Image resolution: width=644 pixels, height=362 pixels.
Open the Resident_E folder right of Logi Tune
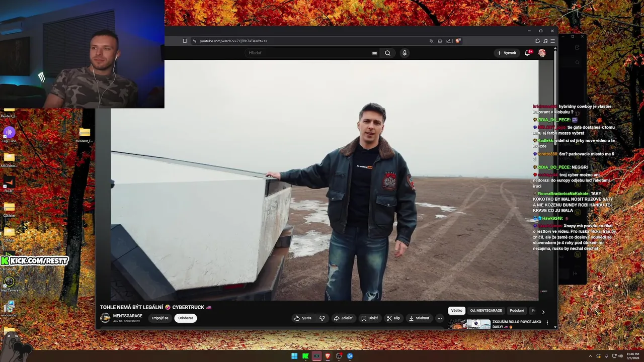coord(84,135)
